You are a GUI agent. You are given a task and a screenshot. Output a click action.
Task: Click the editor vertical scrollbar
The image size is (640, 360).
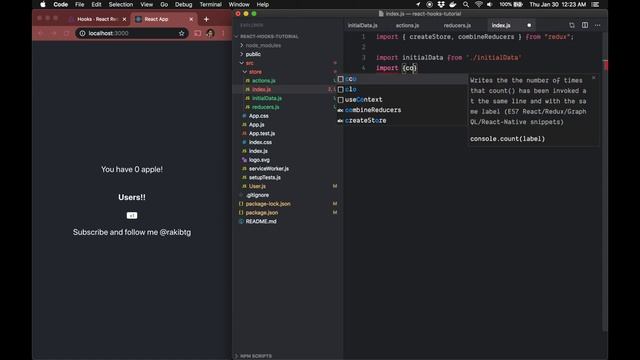[x=605, y=182]
